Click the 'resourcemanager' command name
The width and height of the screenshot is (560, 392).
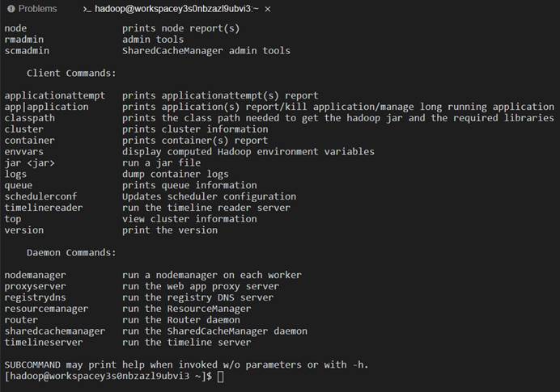click(x=46, y=309)
